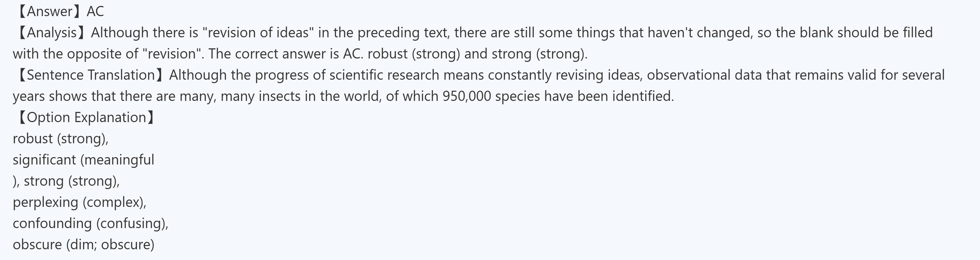Click the option line "), strong (strong),"

pyautogui.click(x=66, y=181)
